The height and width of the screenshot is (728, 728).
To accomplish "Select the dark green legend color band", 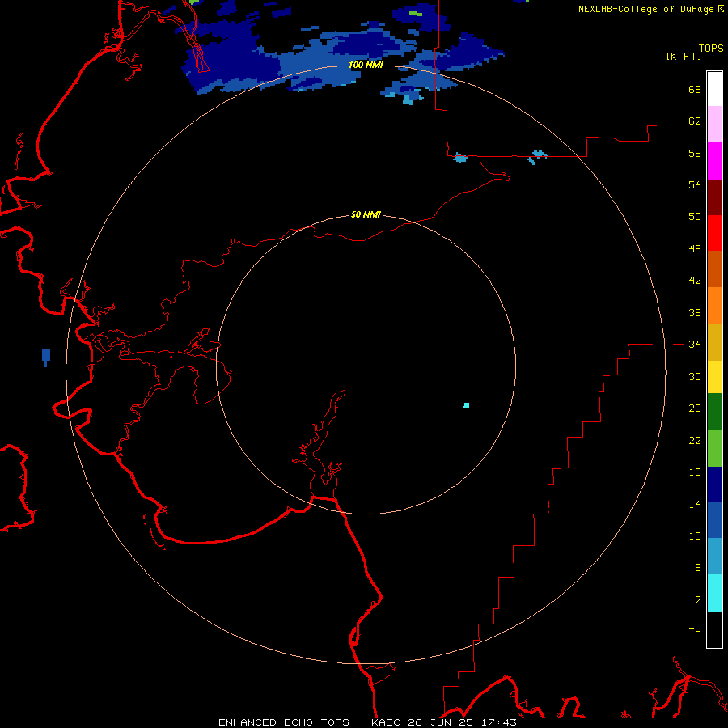I will point(714,412).
